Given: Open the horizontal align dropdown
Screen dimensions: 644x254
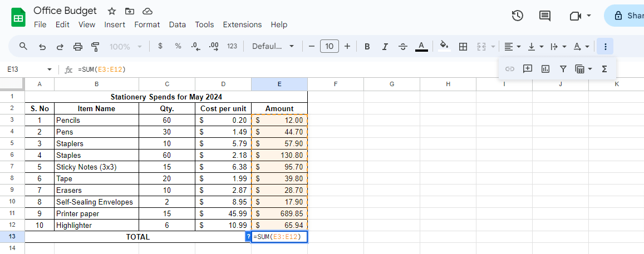Looking at the screenshot, I should pos(513,46).
